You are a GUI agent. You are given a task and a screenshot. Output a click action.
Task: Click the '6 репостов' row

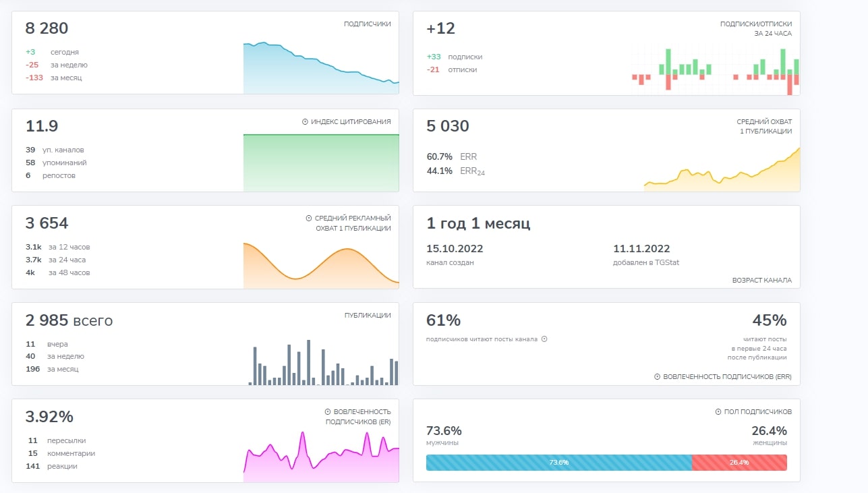(51, 175)
